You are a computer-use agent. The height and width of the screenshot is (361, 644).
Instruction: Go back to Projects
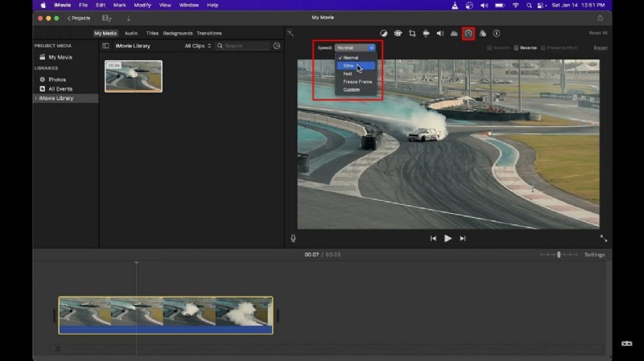[79, 18]
